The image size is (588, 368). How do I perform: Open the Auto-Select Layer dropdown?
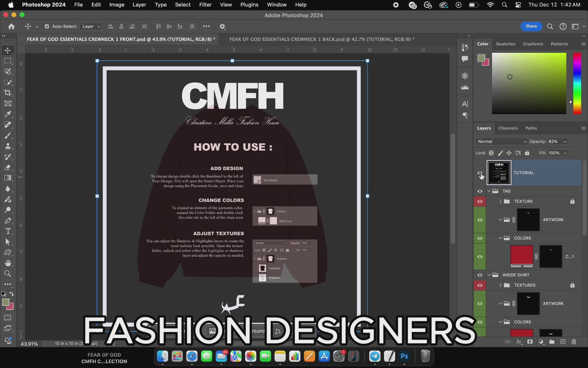coord(91,27)
